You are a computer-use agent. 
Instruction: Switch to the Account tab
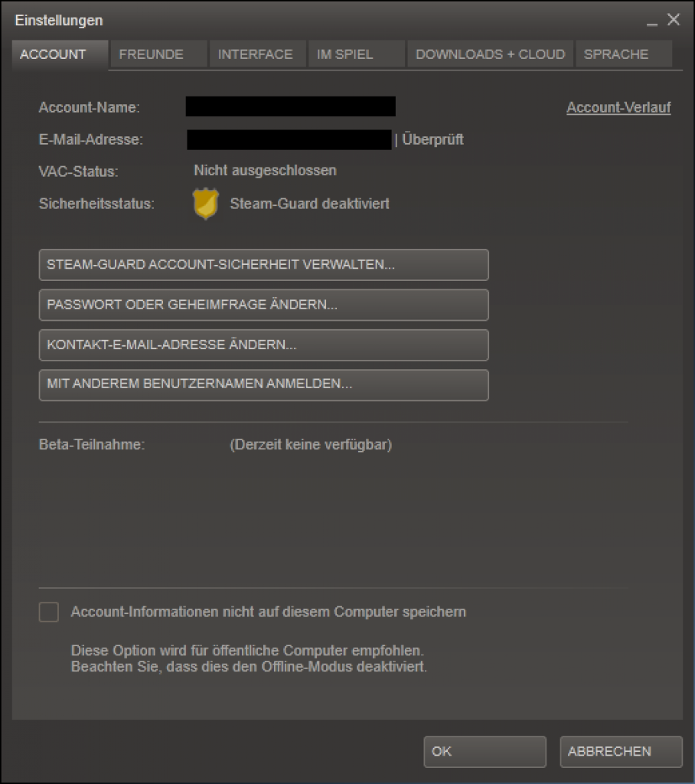coord(60,54)
